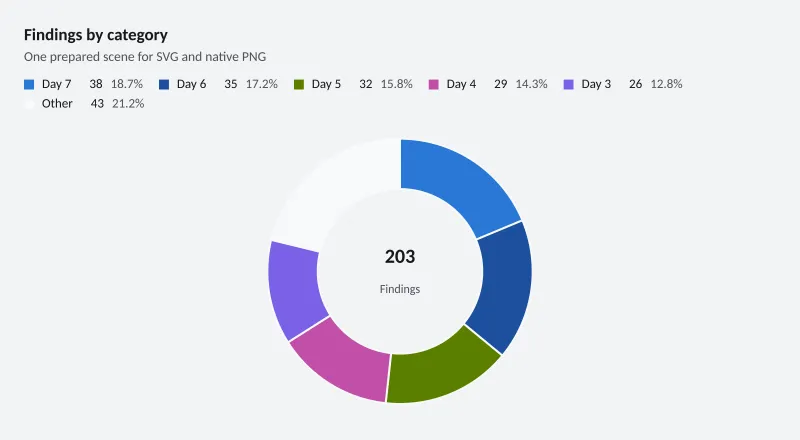Click the count 38 for Day 7
Screen dimensions: 800x440
(96, 84)
